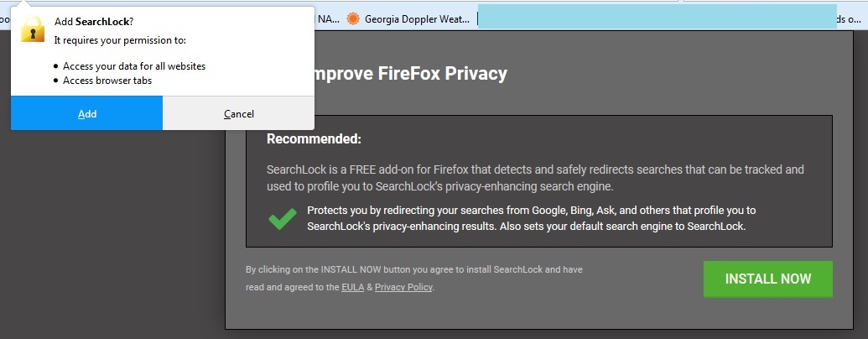Click the green INSTALL NOW button
868x339 pixels.
768,279
